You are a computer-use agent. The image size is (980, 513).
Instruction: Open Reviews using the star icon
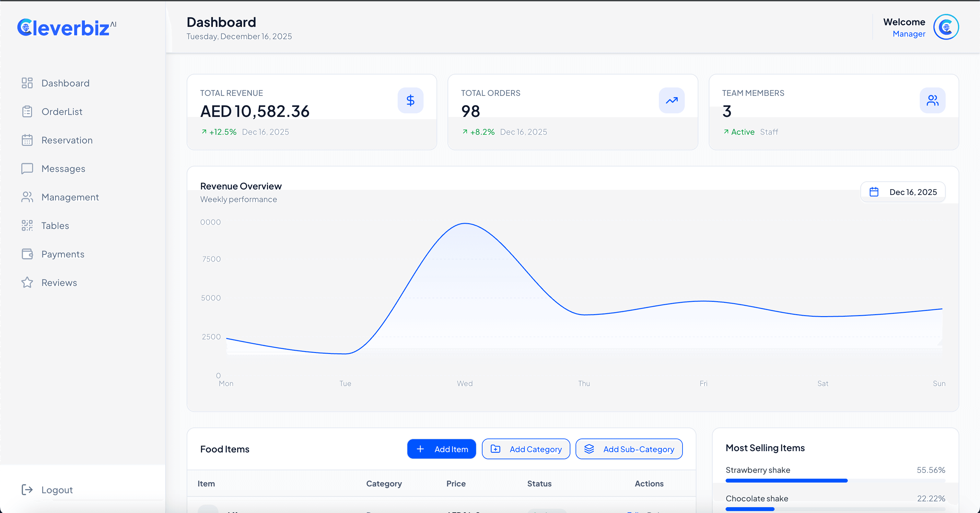(x=27, y=282)
